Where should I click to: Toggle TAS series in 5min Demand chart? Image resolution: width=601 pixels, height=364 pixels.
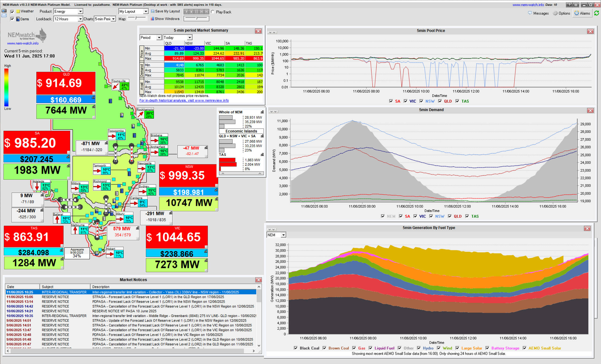467,216
